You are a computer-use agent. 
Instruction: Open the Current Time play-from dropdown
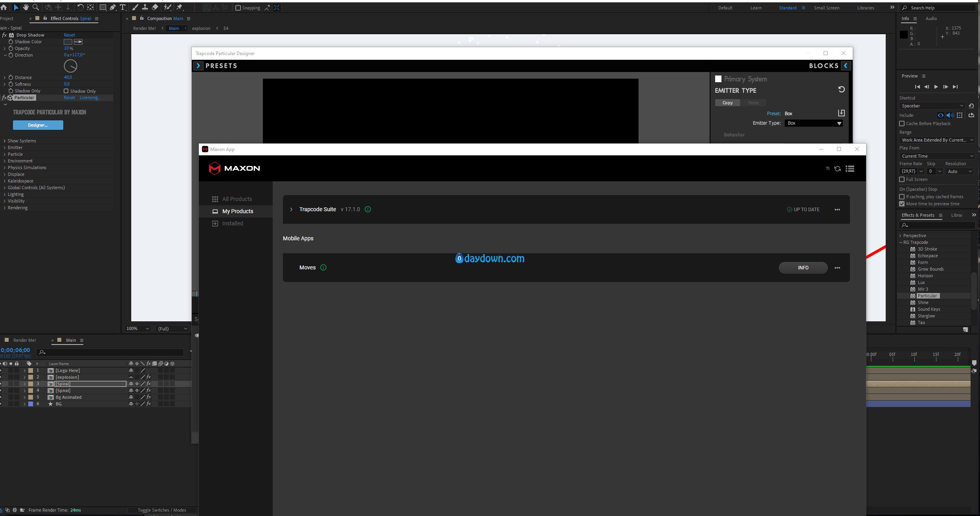click(x=937, y=156)
